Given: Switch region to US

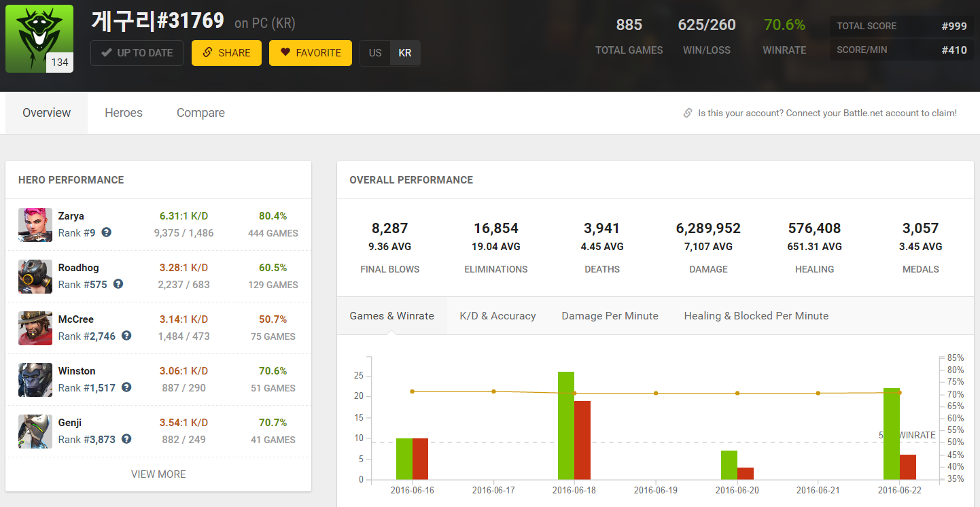Looking at the screenshot, I should (375, 53).
